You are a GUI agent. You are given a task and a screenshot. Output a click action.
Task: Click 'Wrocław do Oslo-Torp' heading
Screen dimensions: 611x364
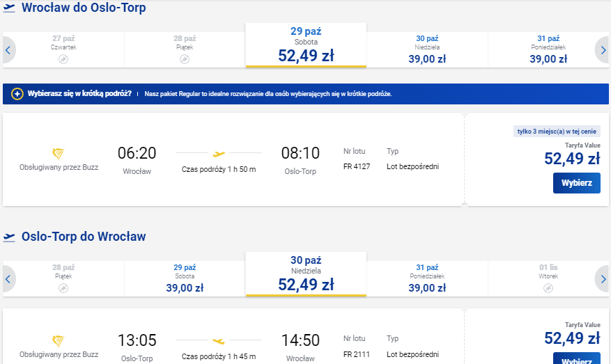pyautogui.click(x=84, y=8)
